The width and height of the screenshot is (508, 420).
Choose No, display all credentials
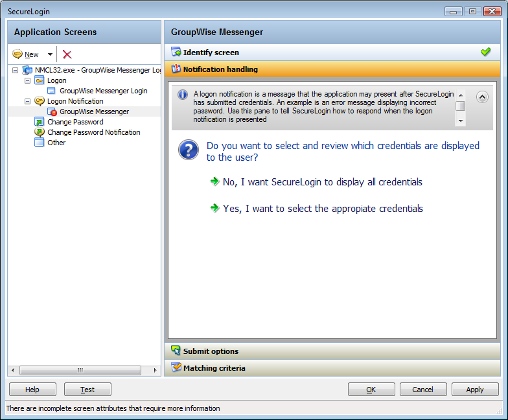tap(323, 182)
